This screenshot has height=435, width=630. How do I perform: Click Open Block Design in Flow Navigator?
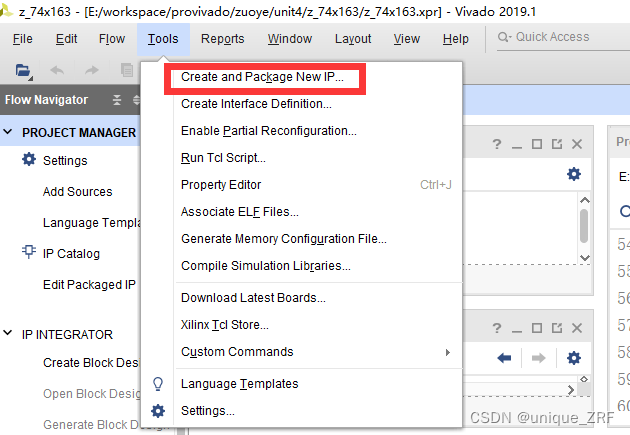point(92,394)
